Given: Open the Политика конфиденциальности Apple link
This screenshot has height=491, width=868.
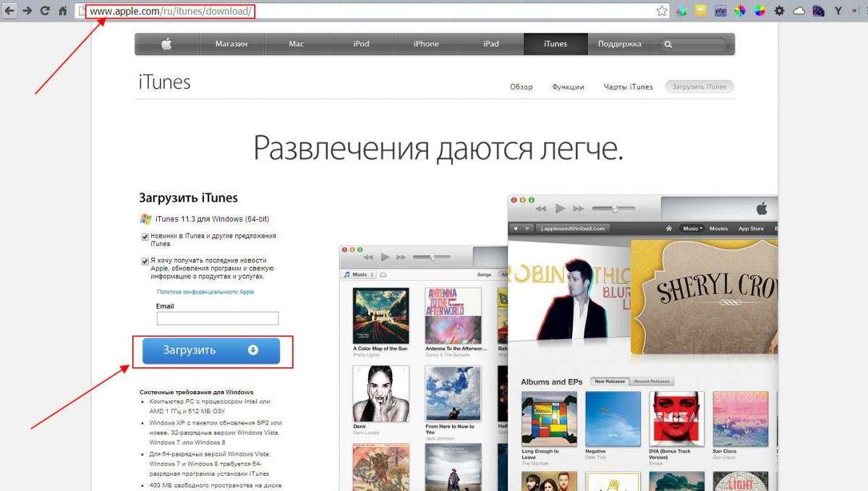Looking at the screenshot, I should pyautogui.click(x=205, y=292).
